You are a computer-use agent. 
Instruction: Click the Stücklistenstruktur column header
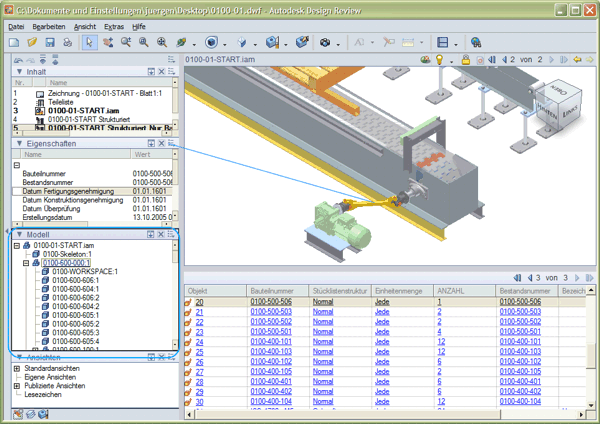pos(340,291)
